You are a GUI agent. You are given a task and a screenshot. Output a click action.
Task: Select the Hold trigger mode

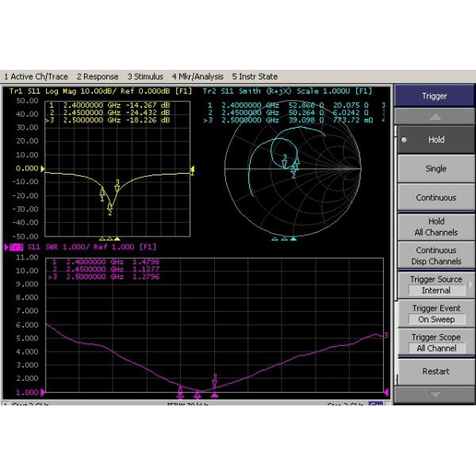pyautogui.click(x=435, y=140)
